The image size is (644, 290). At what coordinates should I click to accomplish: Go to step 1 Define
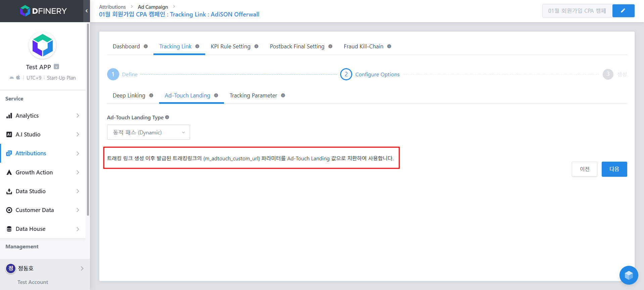point(123,74)
